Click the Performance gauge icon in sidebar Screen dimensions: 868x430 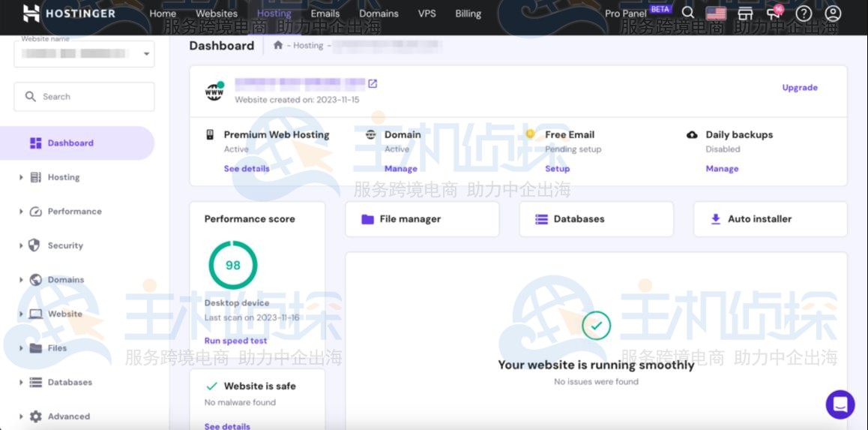(x=35, y=212)
